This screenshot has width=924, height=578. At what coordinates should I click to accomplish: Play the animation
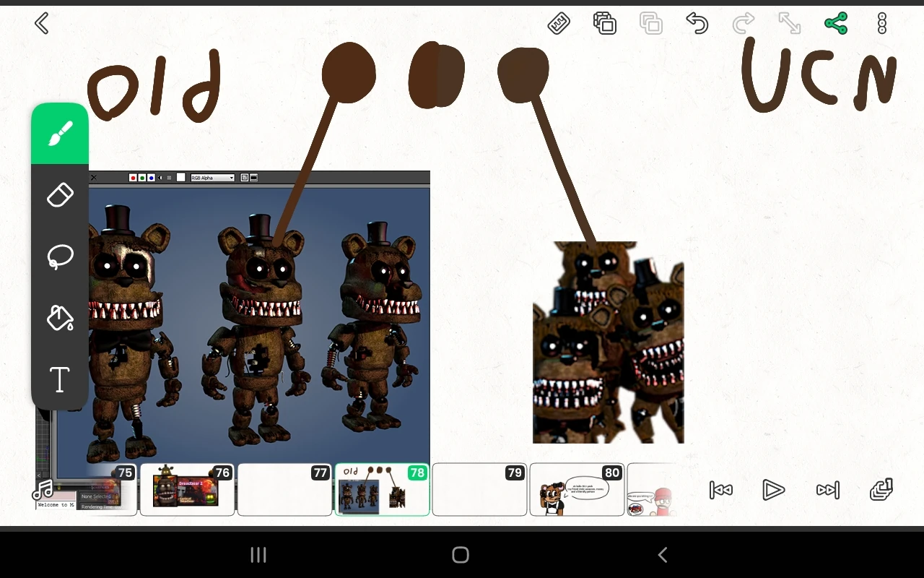[x=773, y=490]
